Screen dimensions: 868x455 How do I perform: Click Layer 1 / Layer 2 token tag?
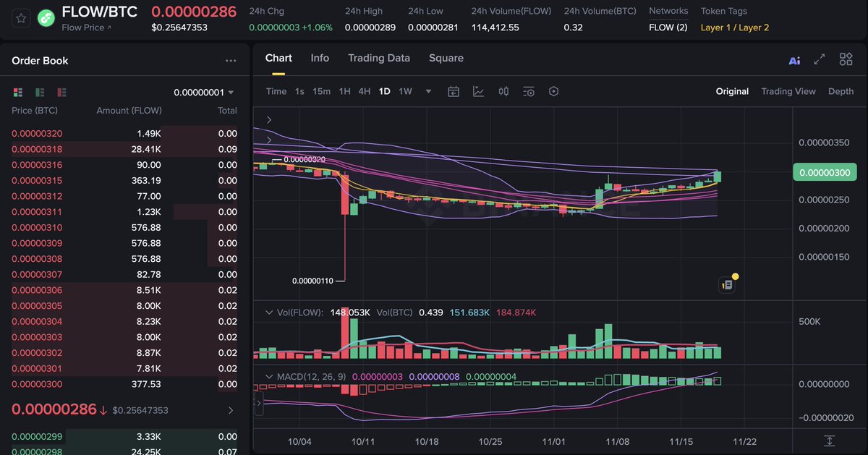(735, 27)
